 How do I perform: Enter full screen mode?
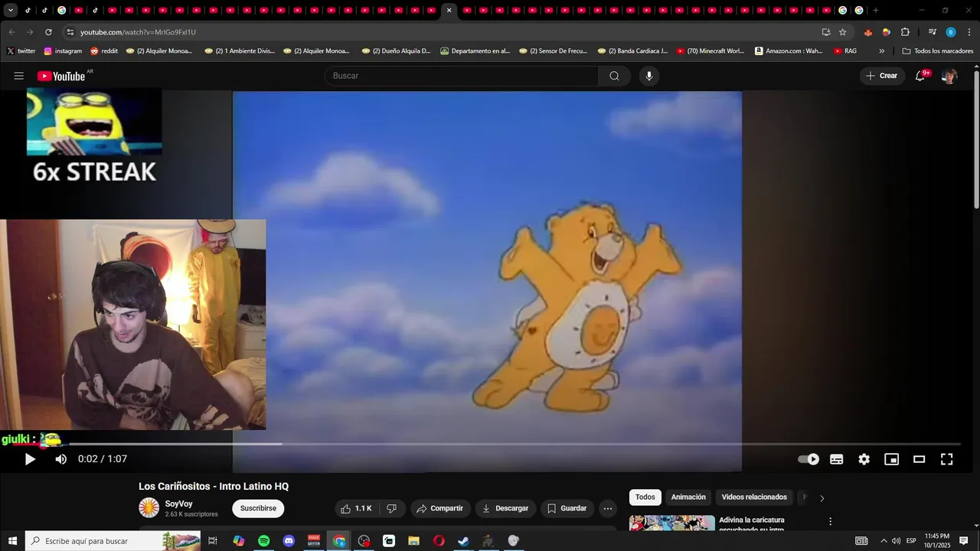(x=947, y=459)
